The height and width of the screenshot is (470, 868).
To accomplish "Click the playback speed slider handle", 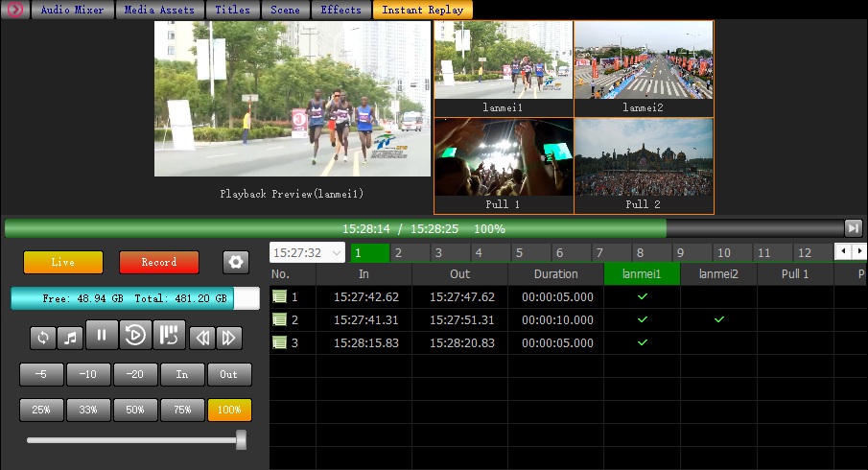I will [x=241, y=439].
